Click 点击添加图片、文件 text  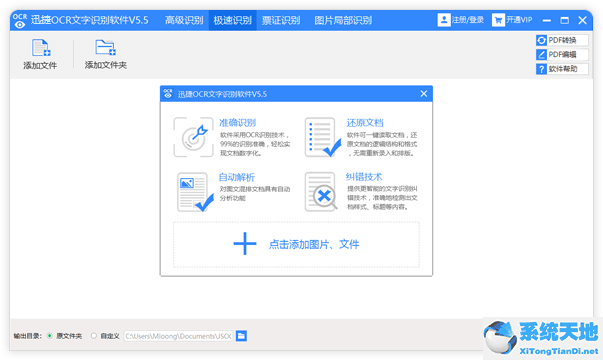click(314, 244)
